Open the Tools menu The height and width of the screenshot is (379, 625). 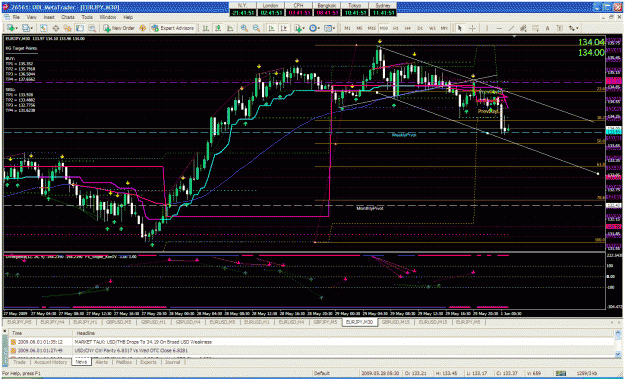coord(87,18)
